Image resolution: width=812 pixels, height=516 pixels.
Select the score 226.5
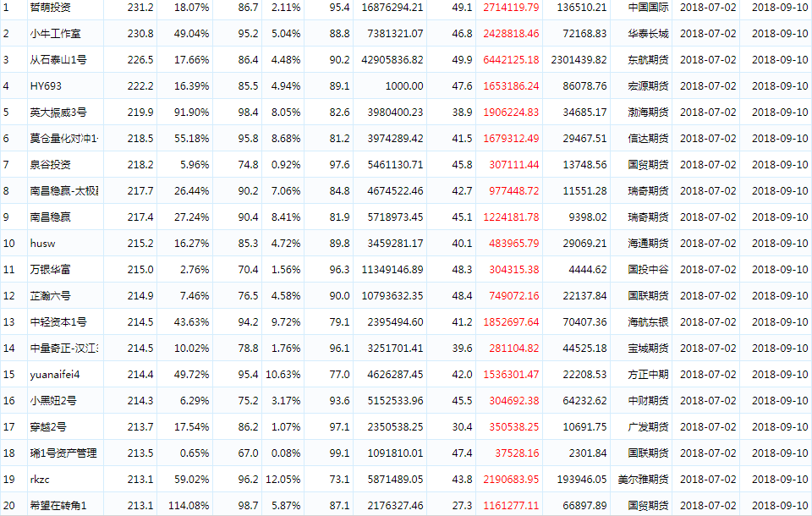[x=140, y=60]
